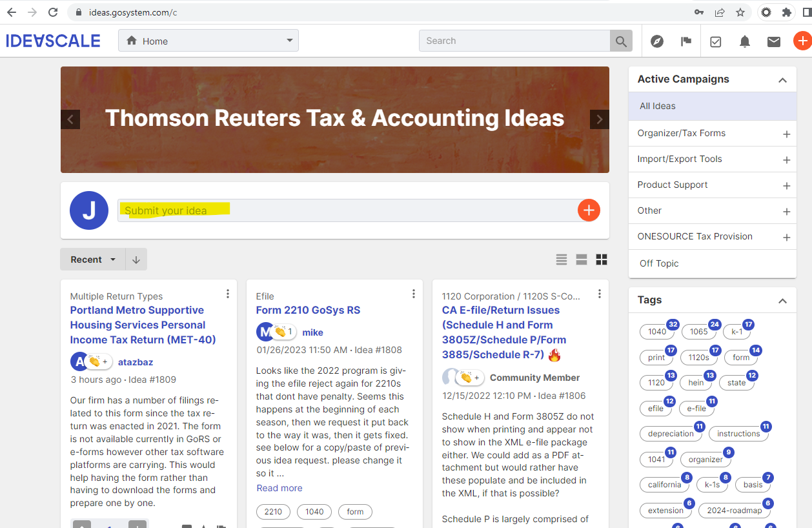This screenshot has height=528, width=812.
Task: Click the J user avatar
Action: [89, 210]
